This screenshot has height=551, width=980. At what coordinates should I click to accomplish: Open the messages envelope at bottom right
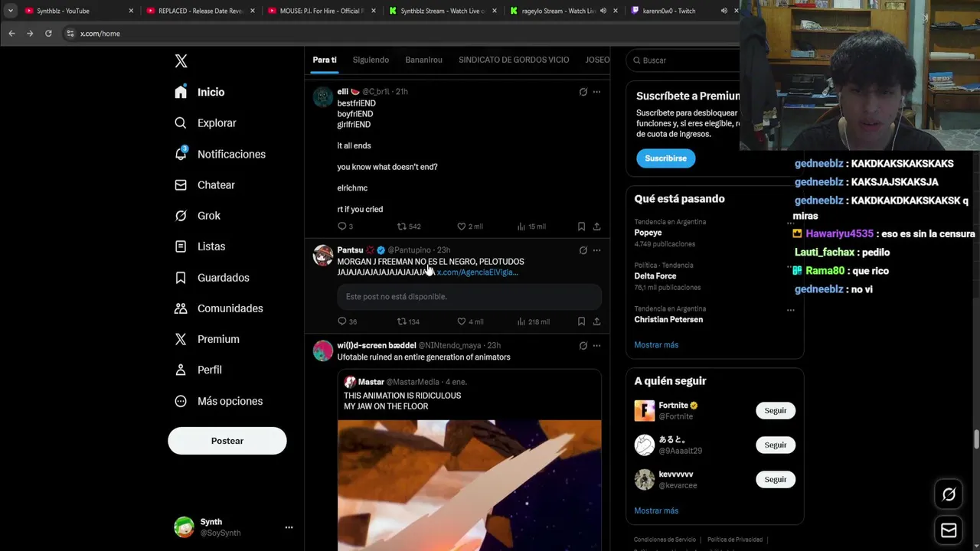(x=949, y=530)
